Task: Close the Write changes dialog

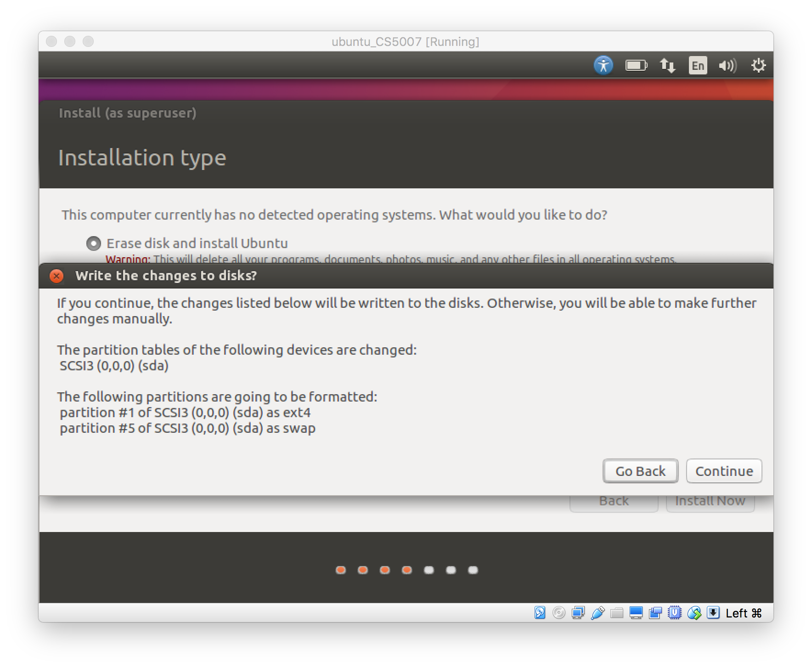Action: [56, 276]
